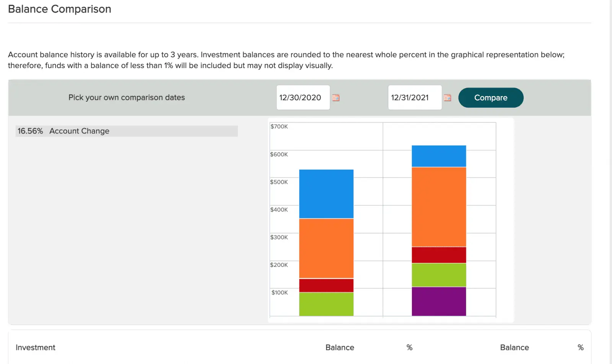This screenshot has height=364, width=612.
Task: Open calendar picker beside the 12/31/2021 date
Action: [x=447, y=98]
